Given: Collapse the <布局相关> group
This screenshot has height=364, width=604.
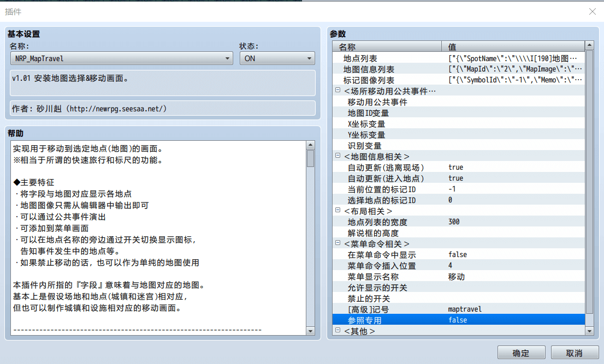Looking at the screenshot, I should (x=338, y=210).
